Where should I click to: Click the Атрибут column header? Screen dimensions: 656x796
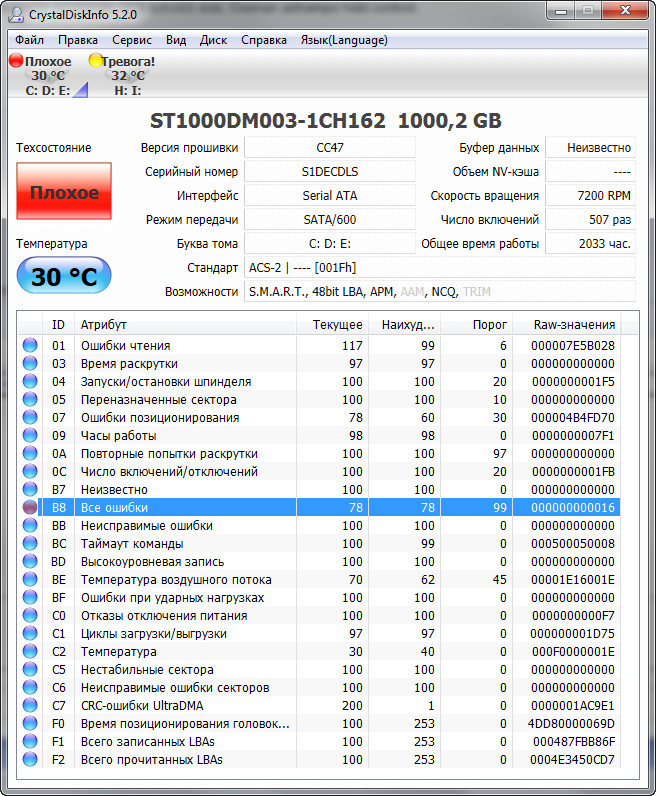(x=185, y=325)
